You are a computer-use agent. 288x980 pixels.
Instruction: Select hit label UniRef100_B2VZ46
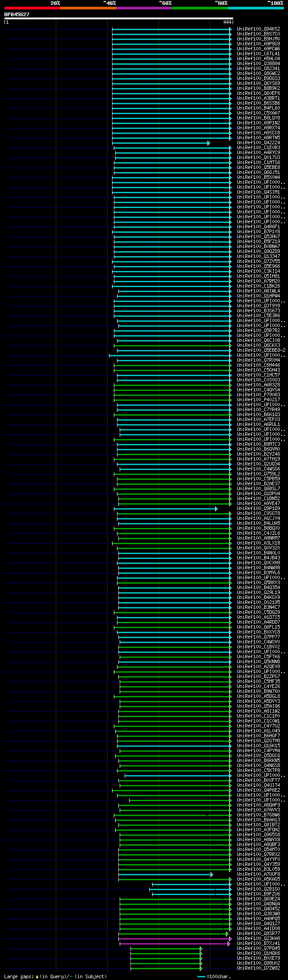(x=258, y=454)
